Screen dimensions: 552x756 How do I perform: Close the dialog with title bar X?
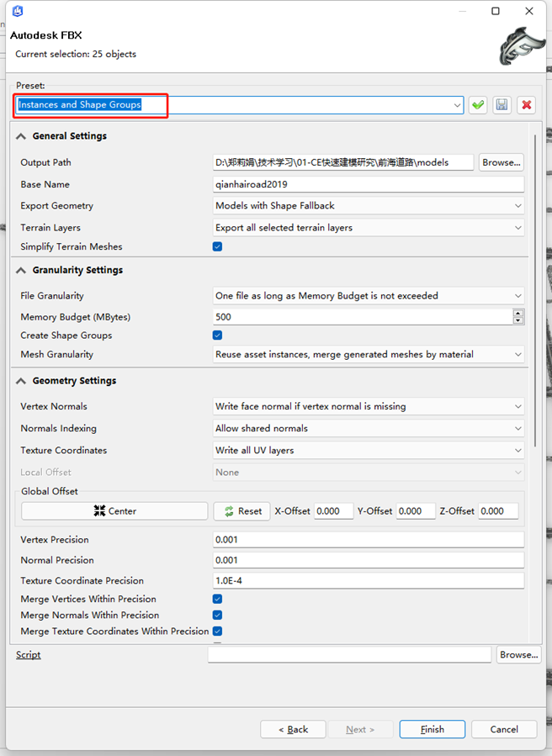529,11
